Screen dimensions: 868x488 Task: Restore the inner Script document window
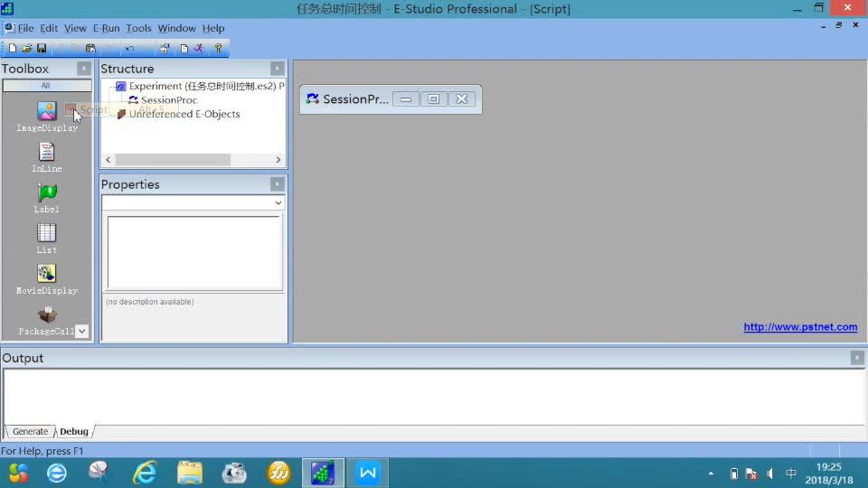click(x=839, y=25)
